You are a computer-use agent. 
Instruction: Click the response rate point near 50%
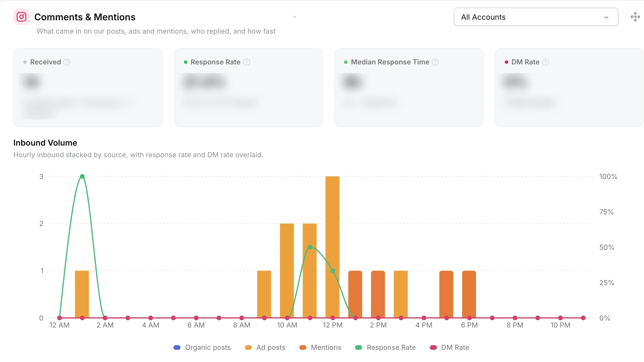point(310,247)
